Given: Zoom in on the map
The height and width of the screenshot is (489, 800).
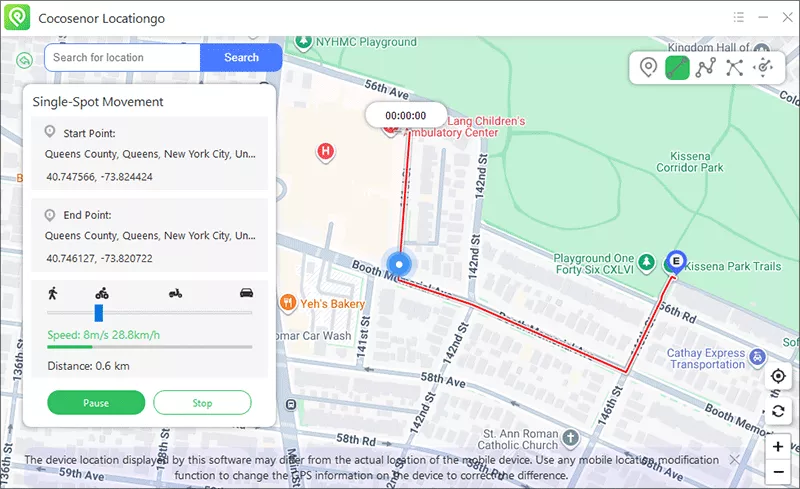Looking at the screenshot, I should [778, 446].
